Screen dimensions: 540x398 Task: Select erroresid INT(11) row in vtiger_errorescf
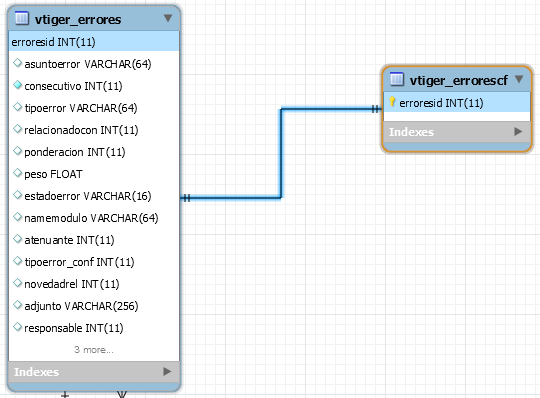(x=457, y=102)
